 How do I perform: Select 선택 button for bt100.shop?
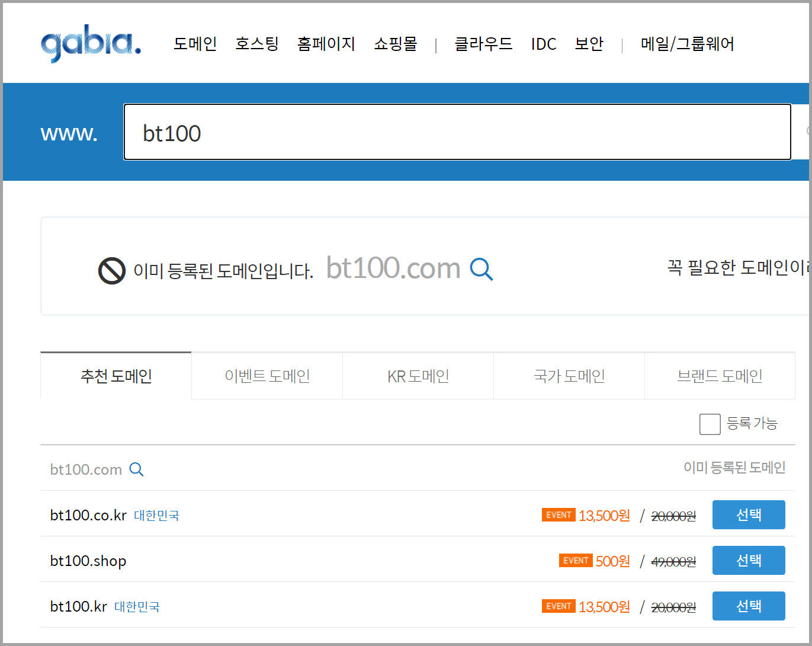749,560
